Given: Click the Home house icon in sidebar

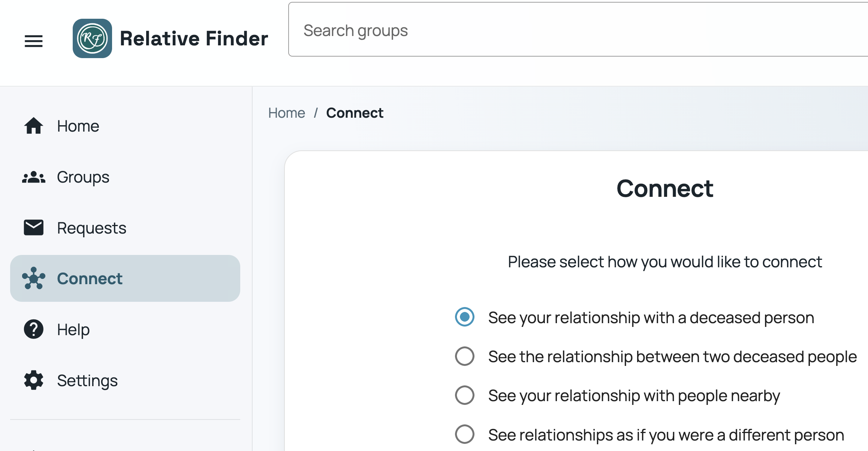Looking at the screenshot, I should (34, 126).
